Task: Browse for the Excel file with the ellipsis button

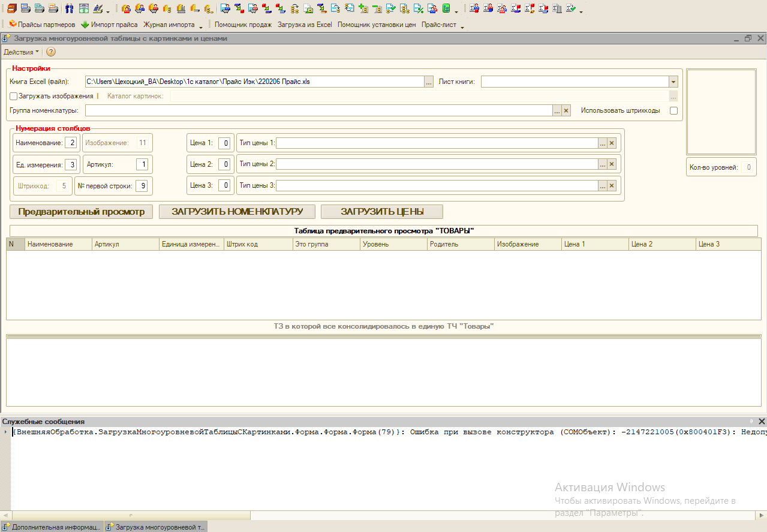Action: click(429, 82)
